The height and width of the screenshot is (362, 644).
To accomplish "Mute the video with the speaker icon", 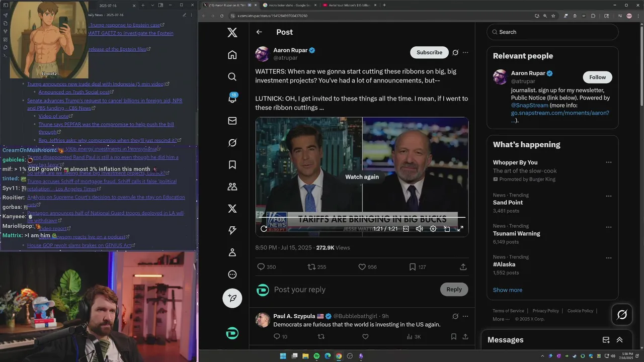I will (x=419, y=229).
